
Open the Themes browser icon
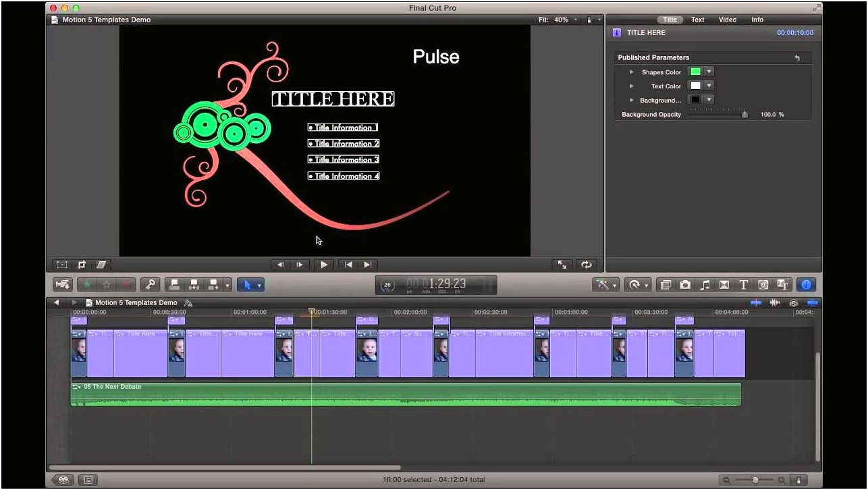(x=783, y=285)
